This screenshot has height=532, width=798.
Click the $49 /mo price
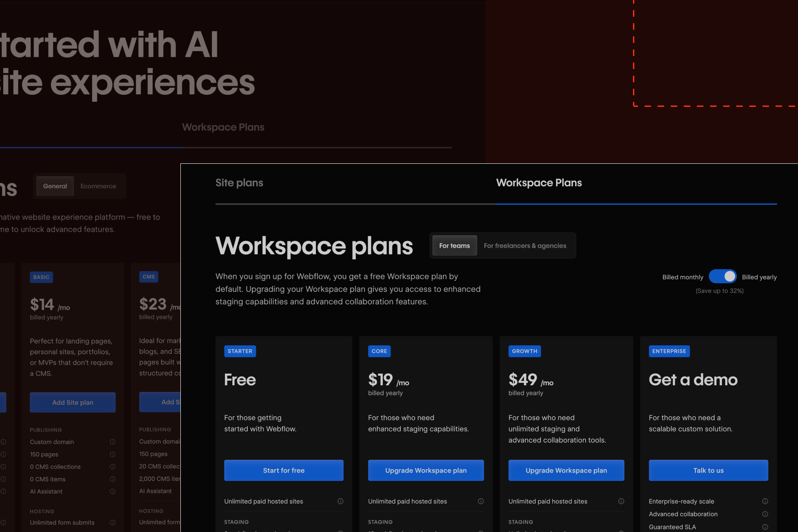pyautogui.click(x=531, y=380)
